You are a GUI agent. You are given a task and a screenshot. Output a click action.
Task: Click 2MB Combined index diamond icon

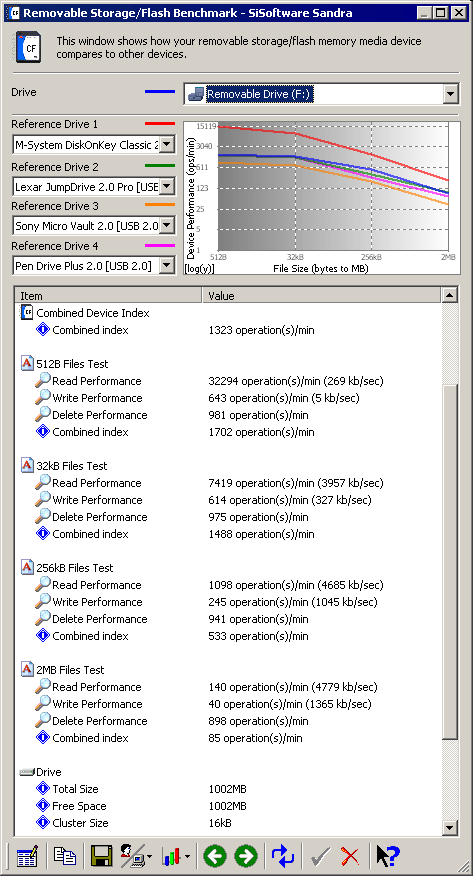point(43,737)
